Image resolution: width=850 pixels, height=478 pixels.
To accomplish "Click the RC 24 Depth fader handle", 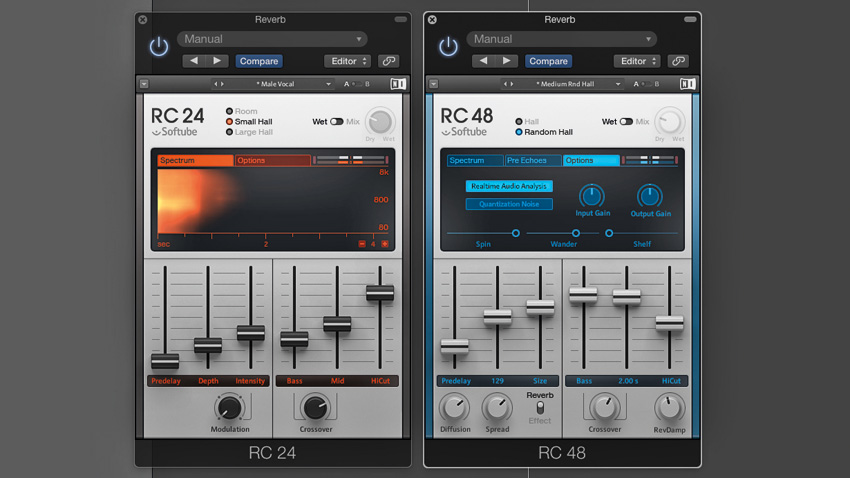I will (x=208, y=345).
